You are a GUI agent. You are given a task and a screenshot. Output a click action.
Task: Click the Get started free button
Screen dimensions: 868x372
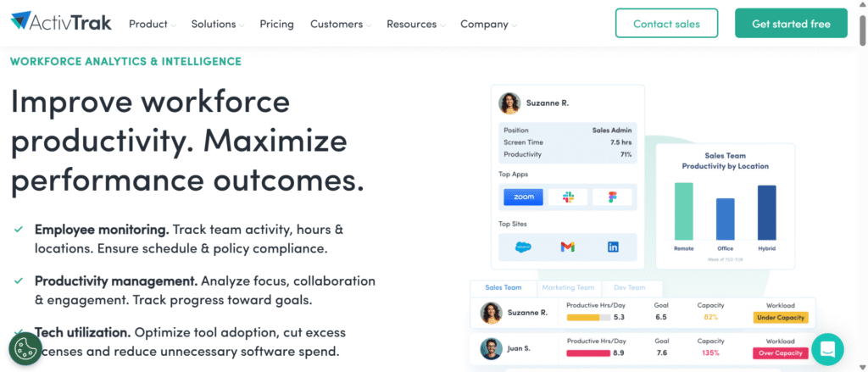(x=791, y=24)
